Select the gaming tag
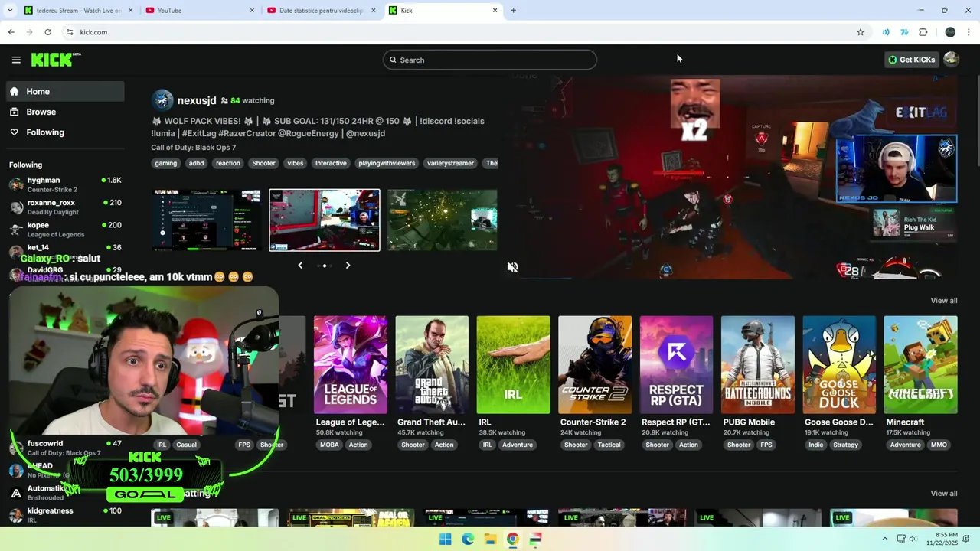 coord(165,163)
